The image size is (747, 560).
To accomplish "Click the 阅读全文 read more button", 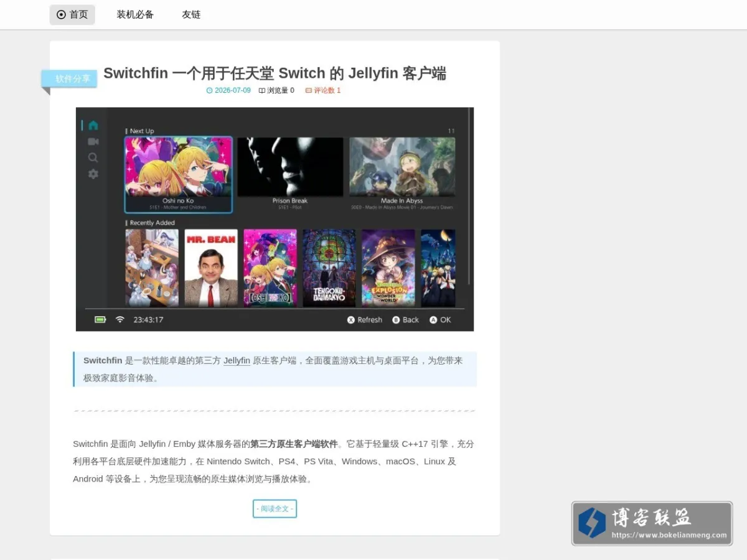I will [x=275, y=509].
